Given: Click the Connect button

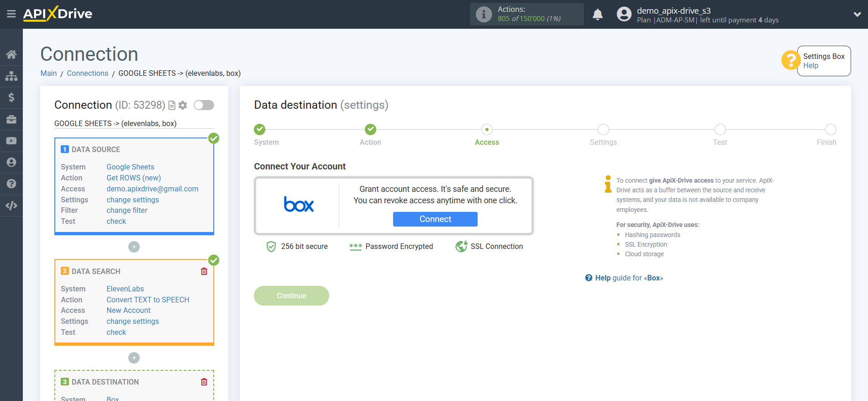Looking at the screenshot, I should 435,219.
